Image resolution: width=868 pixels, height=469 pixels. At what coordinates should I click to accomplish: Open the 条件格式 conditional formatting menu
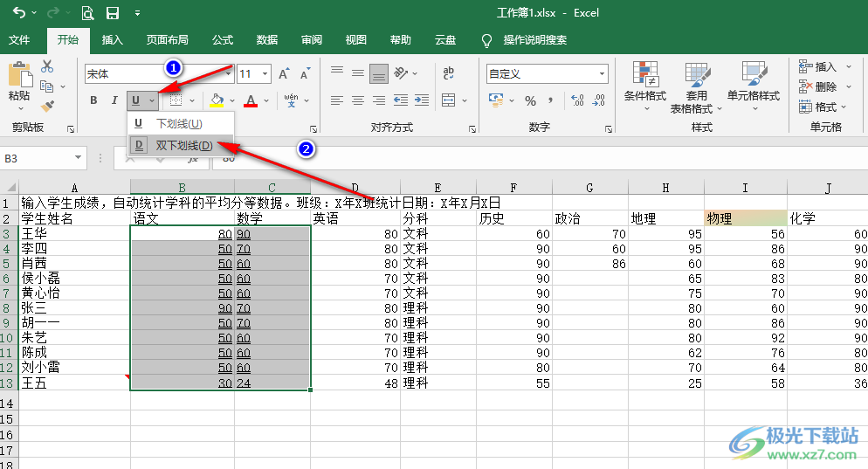(x=645, y=87)
